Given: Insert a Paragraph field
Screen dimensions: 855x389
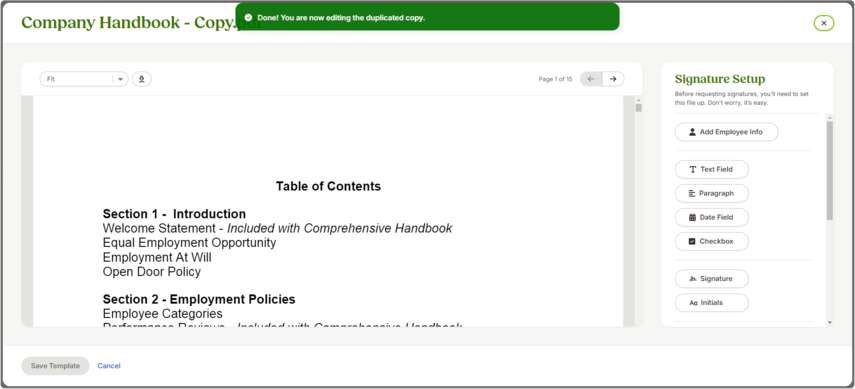Looking at the screenshot, I should [x=712, y=193].
